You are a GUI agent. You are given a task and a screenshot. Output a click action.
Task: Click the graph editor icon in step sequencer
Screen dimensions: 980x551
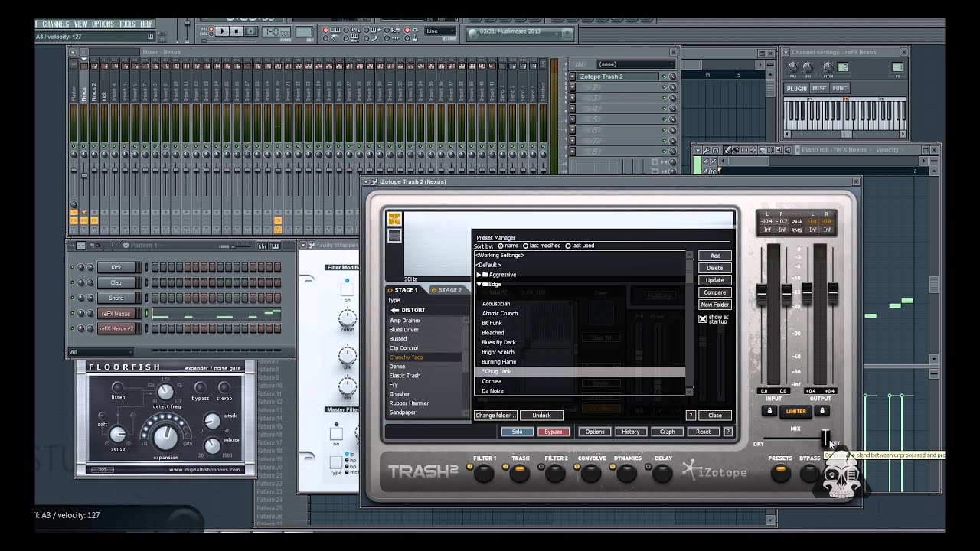coord(263,246)
